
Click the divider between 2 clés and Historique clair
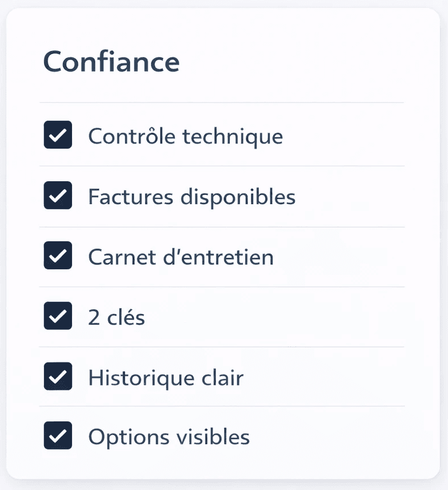pos(222,347)
